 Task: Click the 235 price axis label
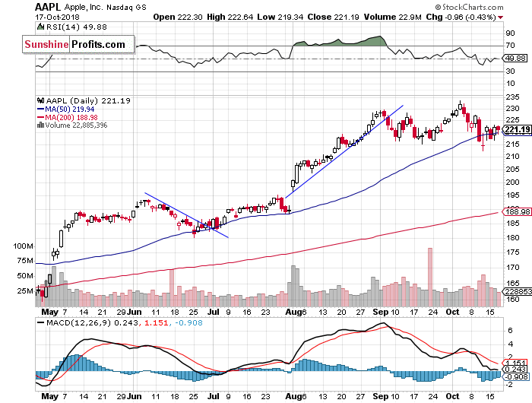click(x=512, y=97)
